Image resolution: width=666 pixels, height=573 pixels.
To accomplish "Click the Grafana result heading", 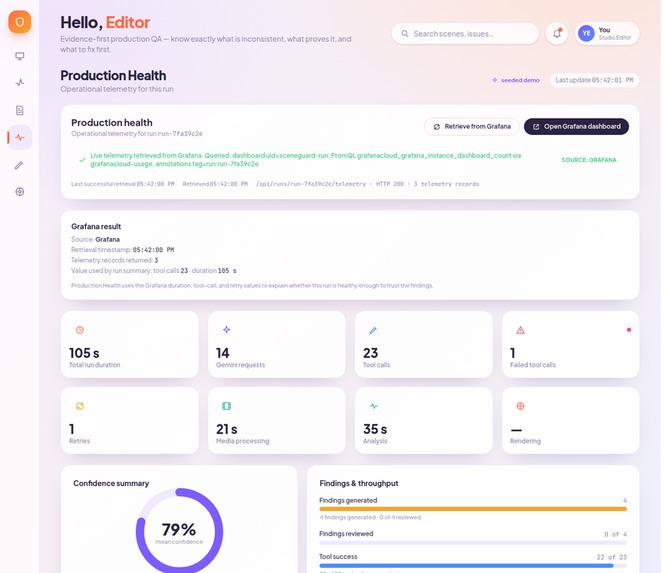I will click(96, 226).
